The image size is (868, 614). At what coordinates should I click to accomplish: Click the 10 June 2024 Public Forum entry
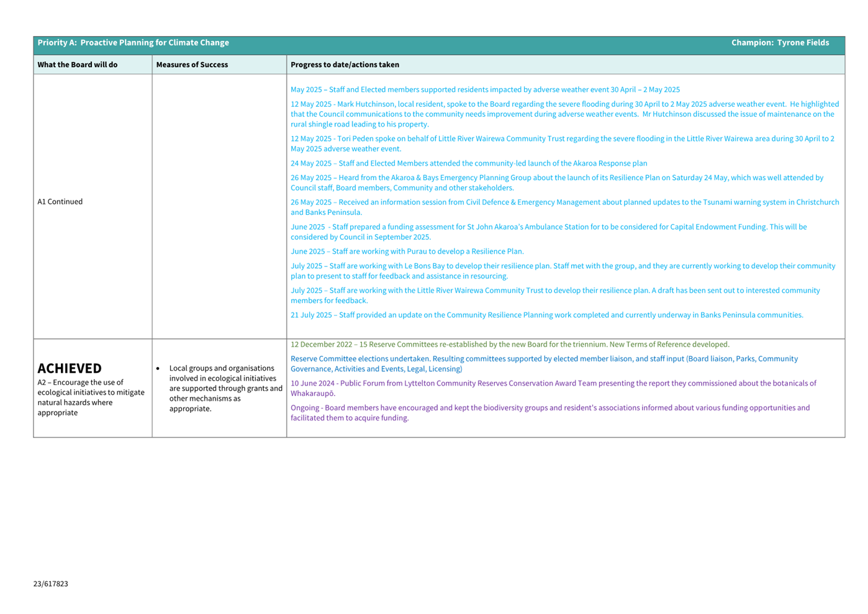pos(553,388)
